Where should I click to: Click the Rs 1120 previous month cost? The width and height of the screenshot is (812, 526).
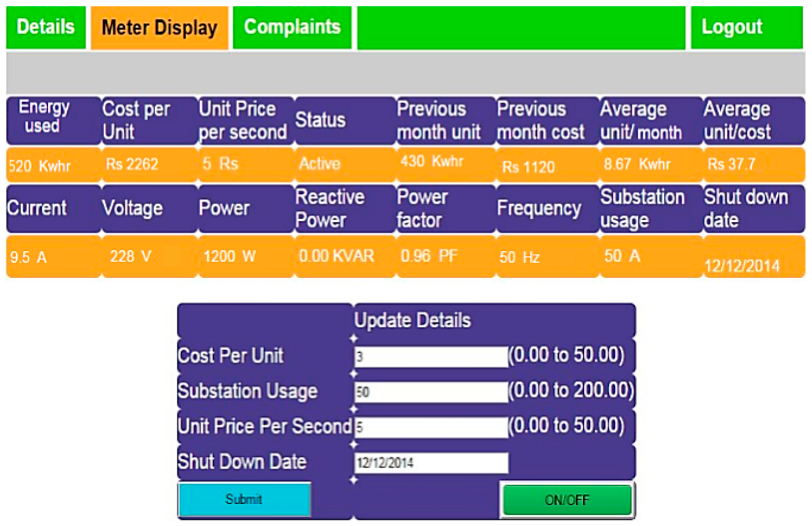528,167
